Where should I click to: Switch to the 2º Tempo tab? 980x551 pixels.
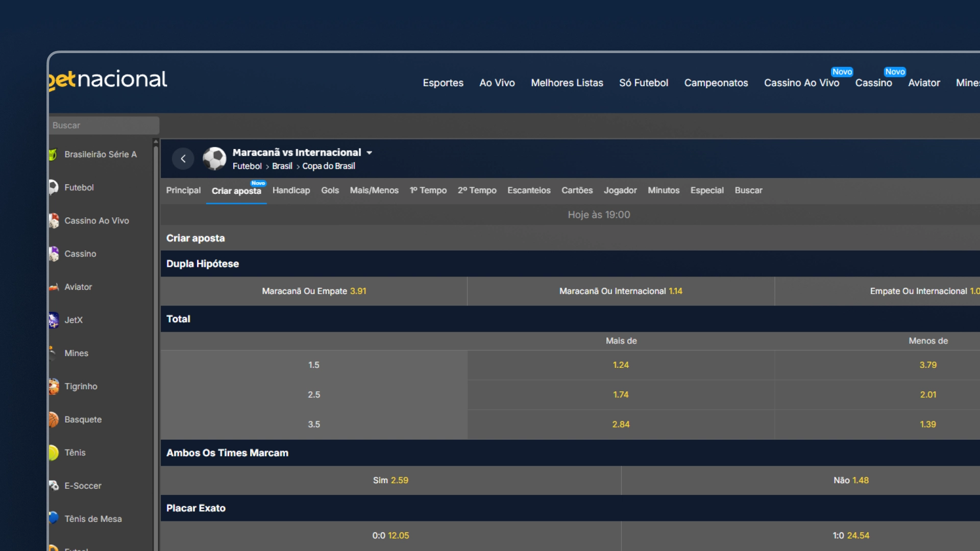pos(477,190)
